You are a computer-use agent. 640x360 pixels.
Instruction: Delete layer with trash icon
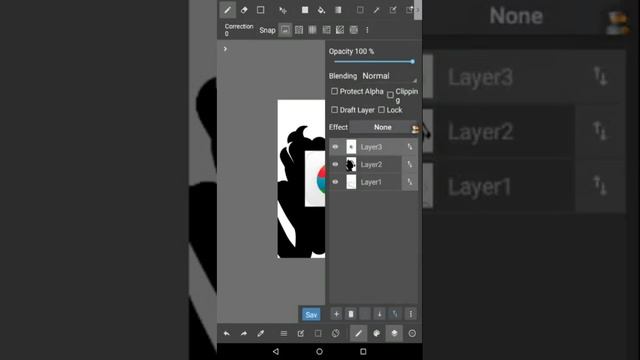tap(351, 314)
